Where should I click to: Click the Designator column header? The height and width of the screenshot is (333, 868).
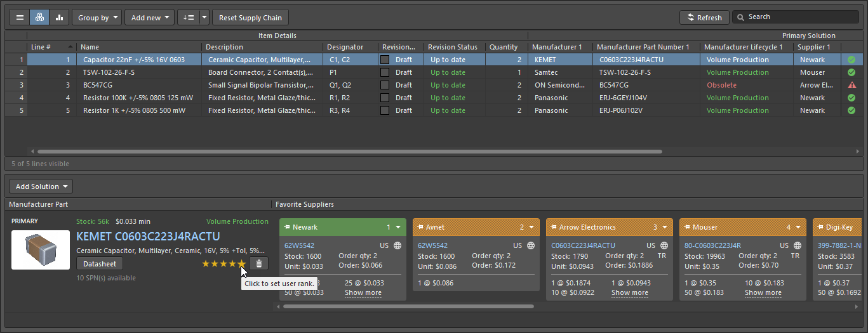point(345,47)
